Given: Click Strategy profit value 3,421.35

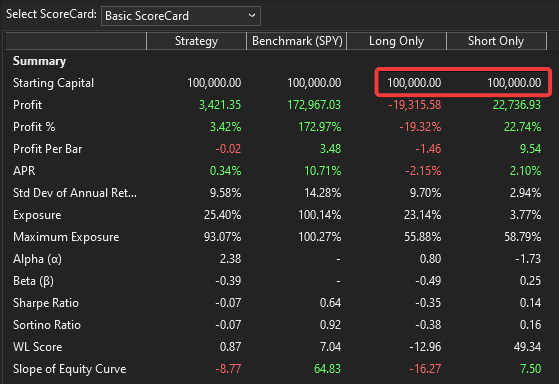Looking at the screenshot, I should point(220,105).
